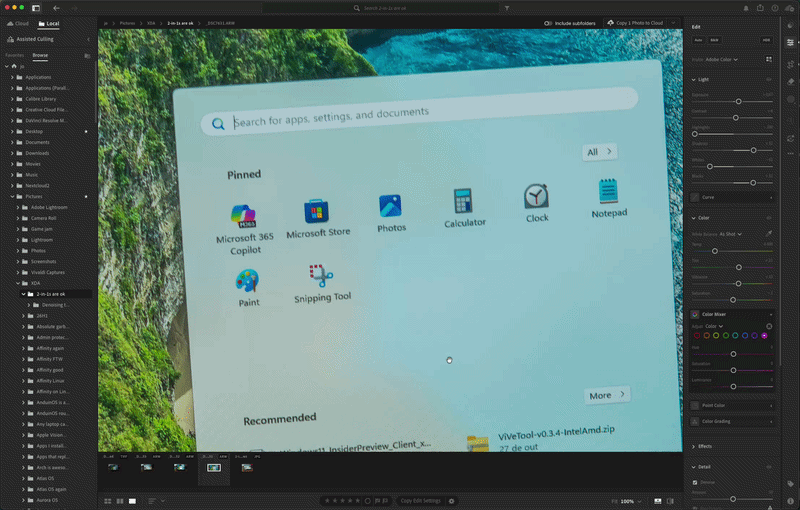Open the Edit sliders panel icon
800x510 pixels.
click(x=790, y=43)
